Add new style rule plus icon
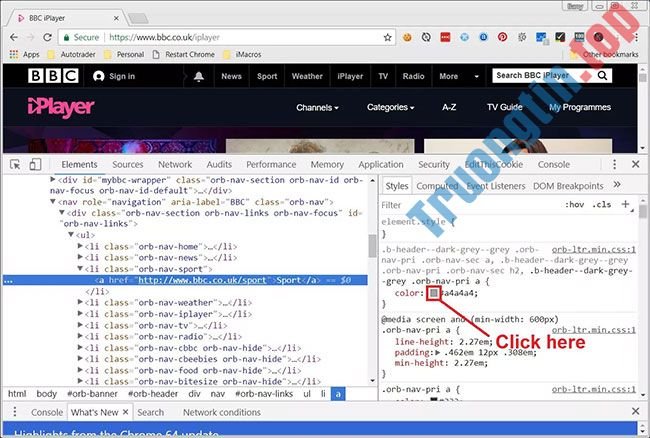The width and height of the screenshot is (650, 438). click(626, 204)
